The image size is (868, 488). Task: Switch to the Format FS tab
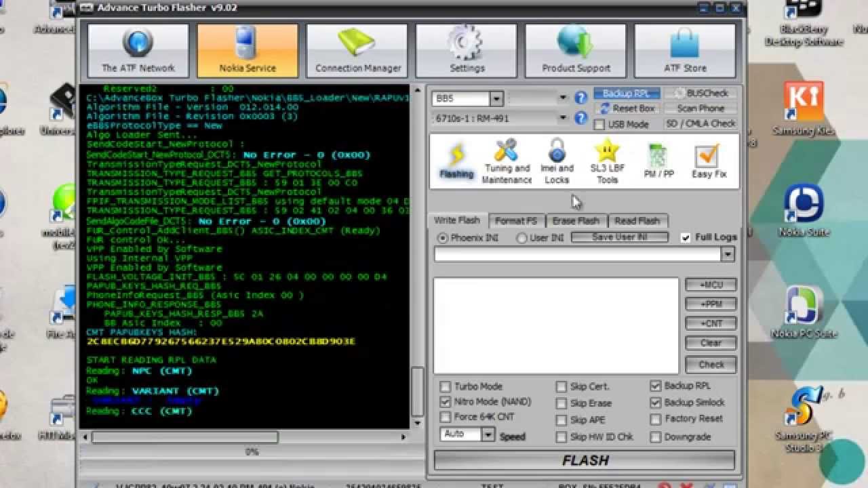click(516, 221)
